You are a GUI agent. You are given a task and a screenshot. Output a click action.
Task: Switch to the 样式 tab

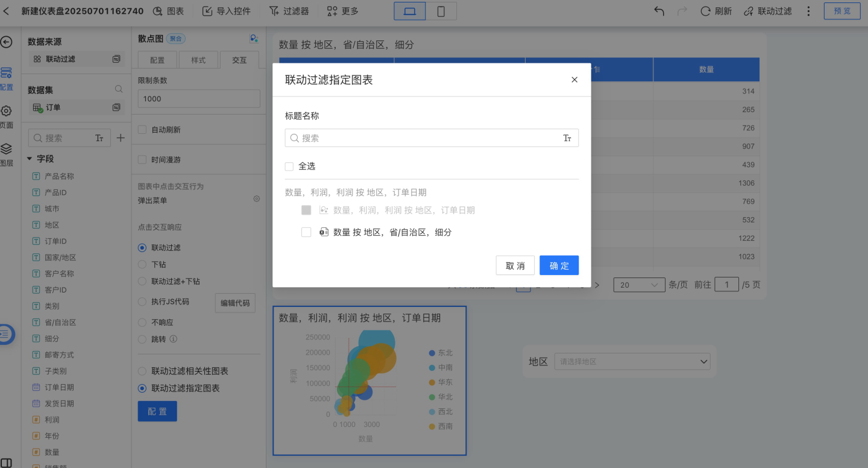click(x=198, y=60)
